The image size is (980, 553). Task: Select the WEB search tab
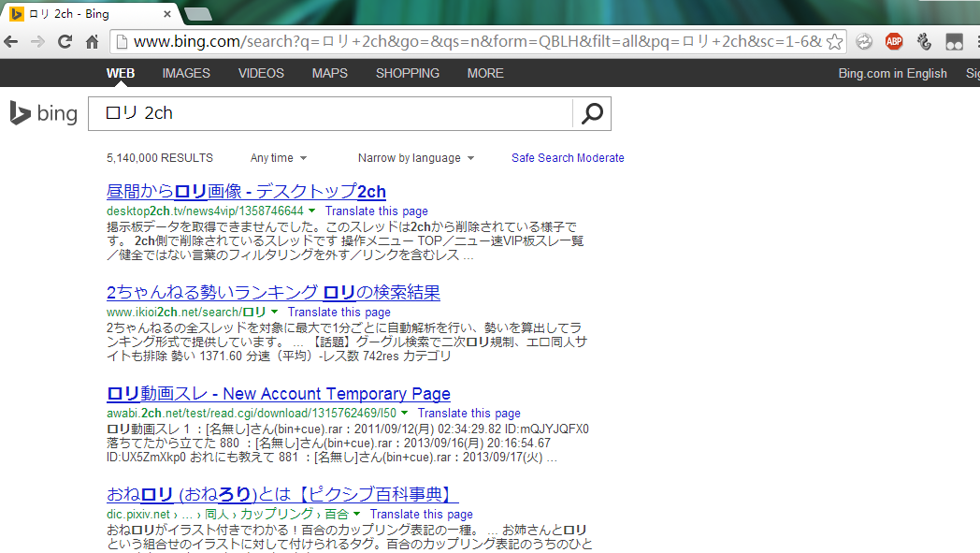[121, 73]
